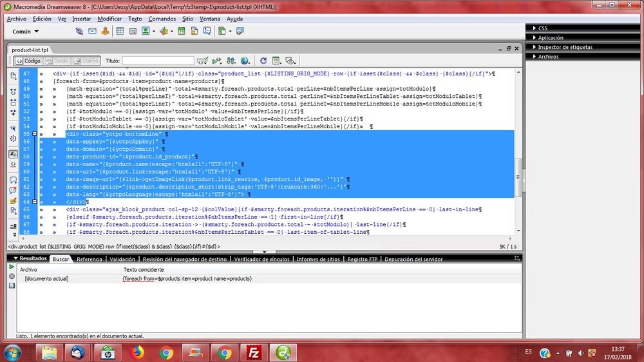Expand the CSS panel
The width and height of the screenshot is (644, 362).
pos(583,28)
